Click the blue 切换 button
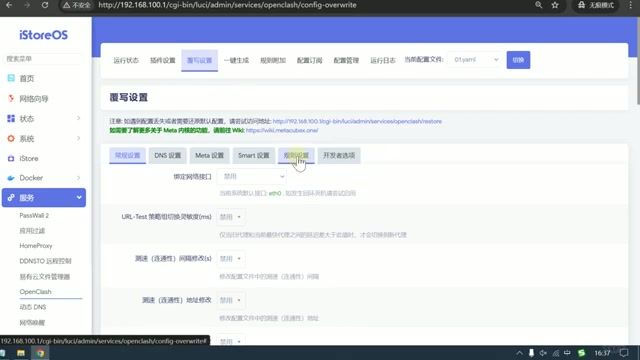Image resolution: width=640 pixels, height=360 pixels. (518, 60)
